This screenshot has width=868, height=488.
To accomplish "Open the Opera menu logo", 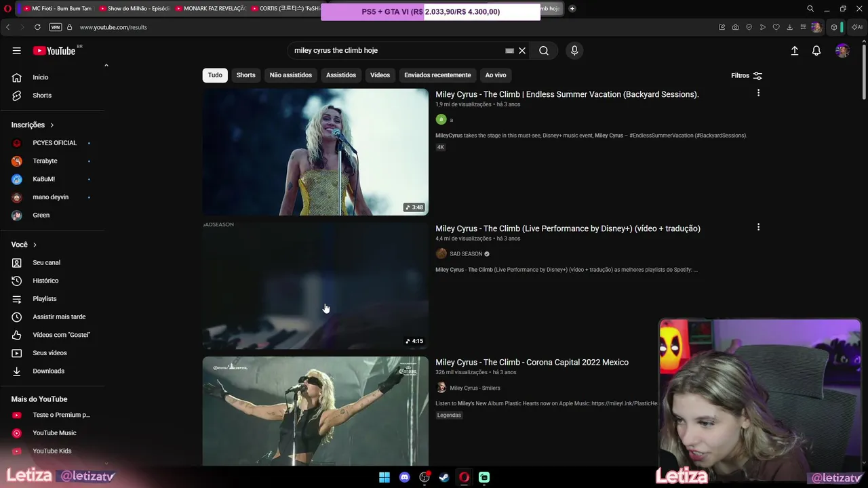I will click(x=7, y=9).
